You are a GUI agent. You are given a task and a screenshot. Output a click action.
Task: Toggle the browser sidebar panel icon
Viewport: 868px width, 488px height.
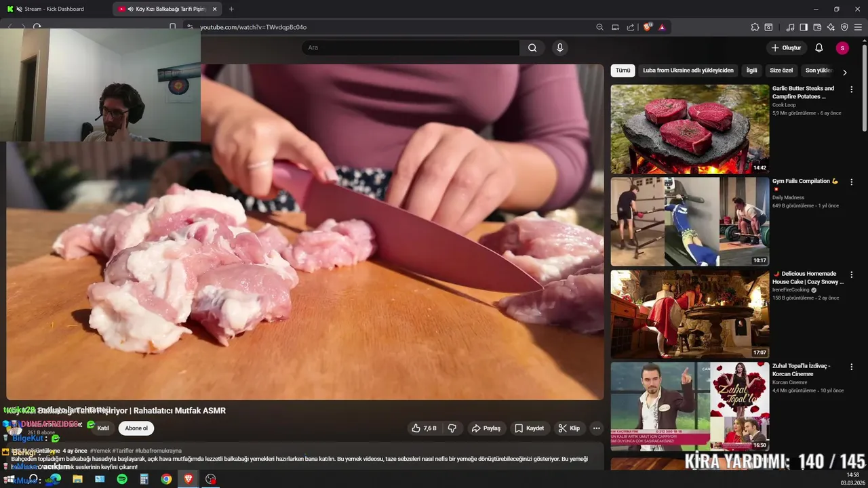[804, 27]
